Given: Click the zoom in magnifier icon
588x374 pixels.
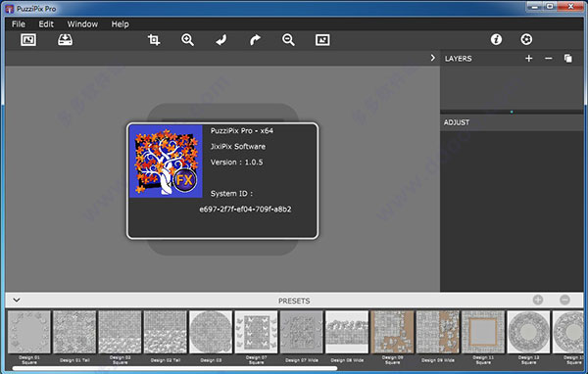Looking at the screenshot, I should pyautogui.click(x=187, y=40).
